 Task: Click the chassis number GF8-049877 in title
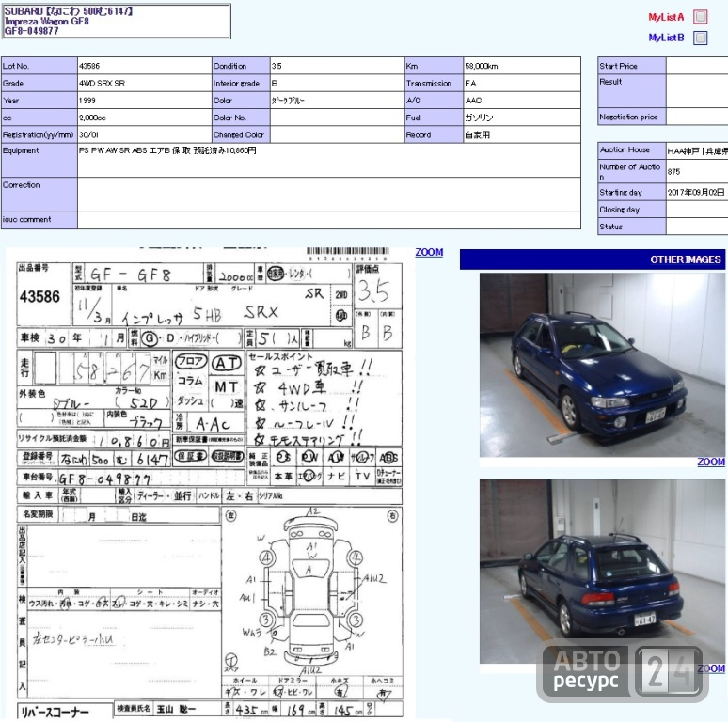(x=32, y=31)
